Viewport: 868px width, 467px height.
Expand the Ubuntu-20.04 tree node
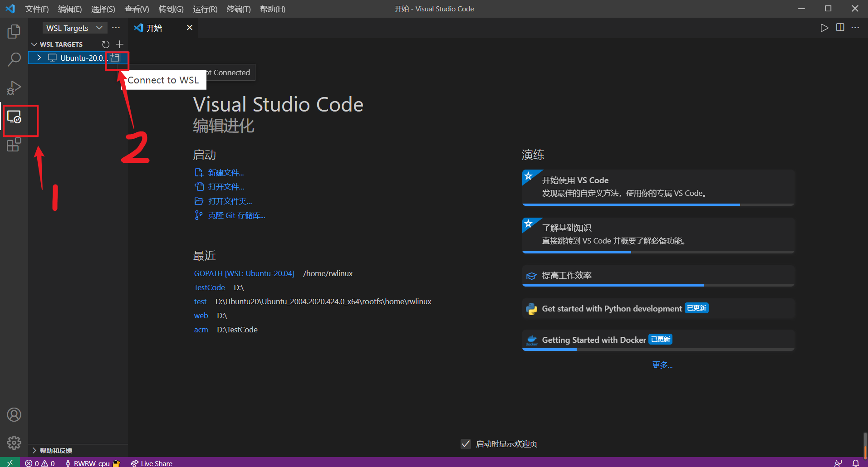(x=39, y=58)
